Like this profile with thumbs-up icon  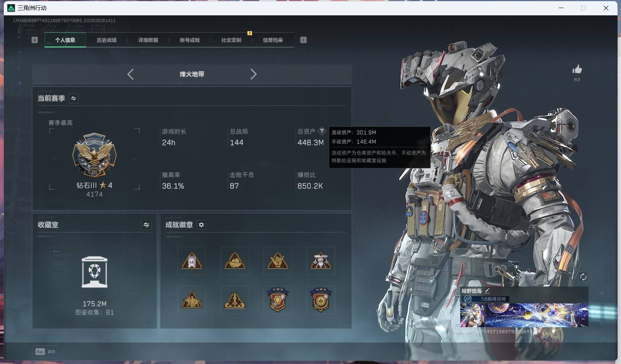click(x=577, y=69)
